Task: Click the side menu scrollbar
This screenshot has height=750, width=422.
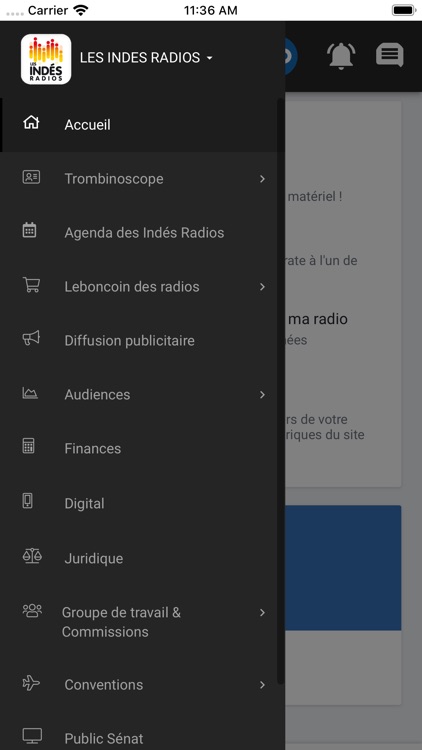Action: (x=281, y=391)
